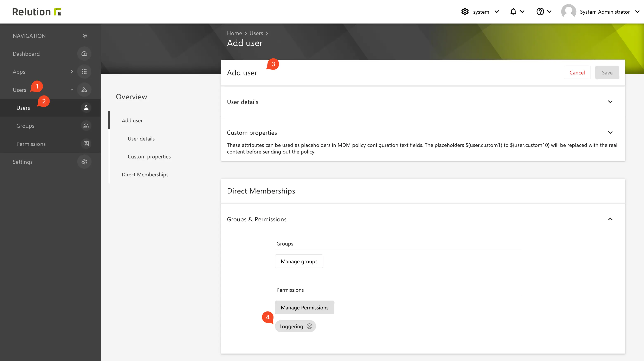
Task: Click the Users breadcrumb link
Action: [x=256, y=33]
